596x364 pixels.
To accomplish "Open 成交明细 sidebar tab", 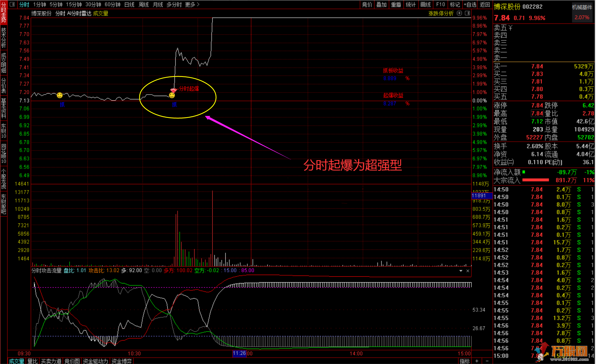I will pyautogui.click(x=4, y=63).
